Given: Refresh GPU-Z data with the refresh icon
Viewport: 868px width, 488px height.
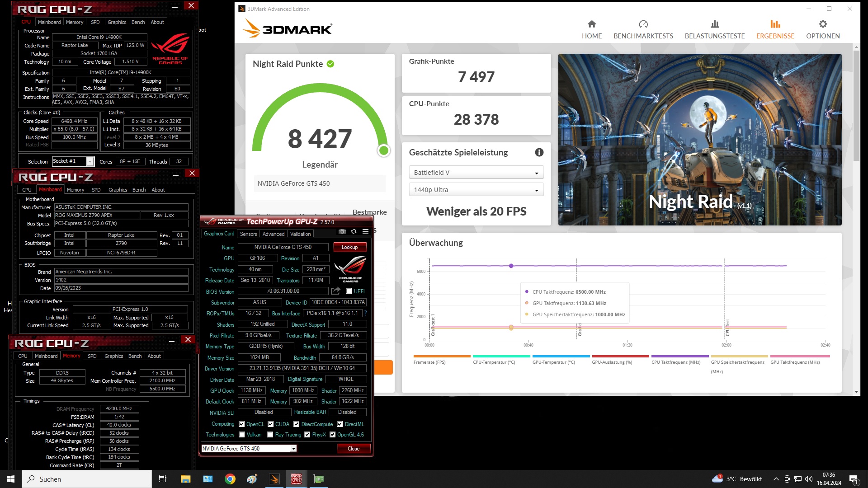Looking at the screenshot, I should click(x=354, y=231).
